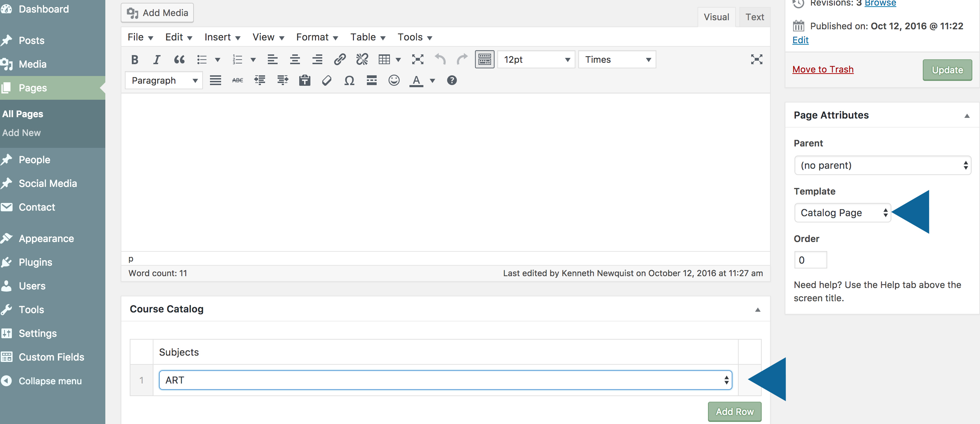
Task: Click the Move to Trash link
Action: (823, 69)
